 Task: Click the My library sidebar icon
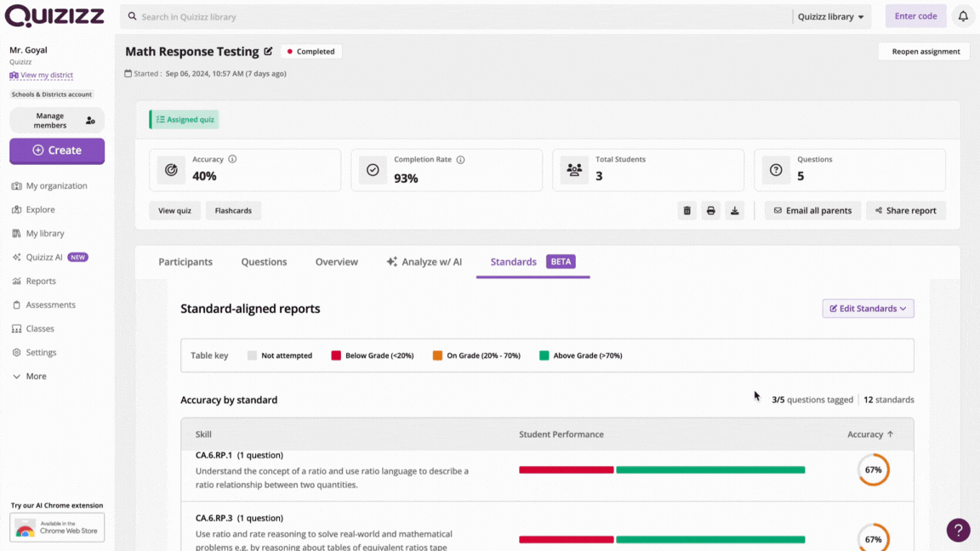17,233
